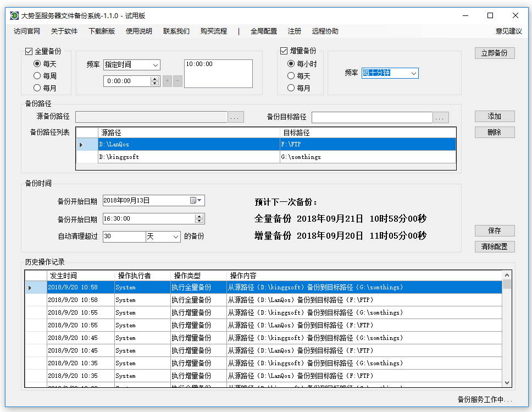
Task: Click the 立即备份 button
Action: click(x=495, y=53)
